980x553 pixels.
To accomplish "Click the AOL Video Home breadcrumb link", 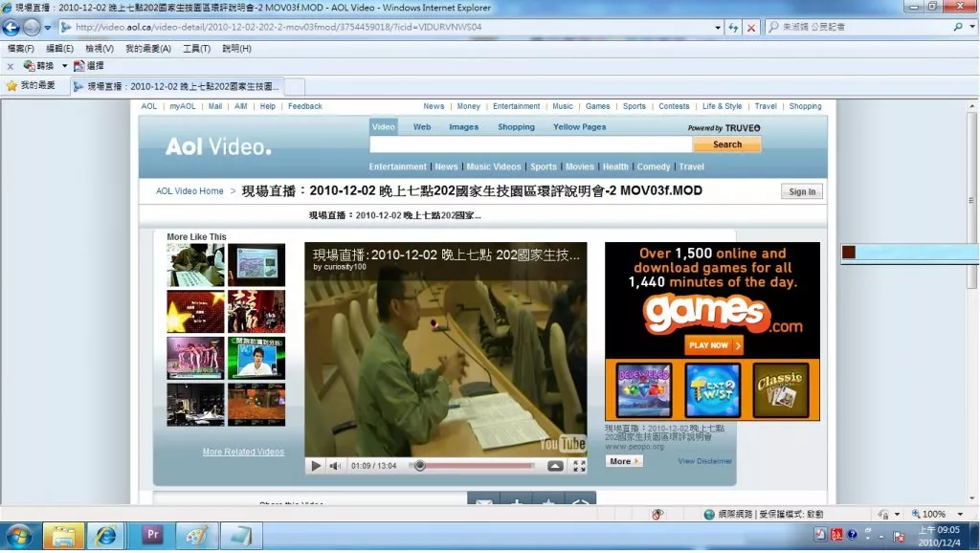I will click(x=189, y=191).
